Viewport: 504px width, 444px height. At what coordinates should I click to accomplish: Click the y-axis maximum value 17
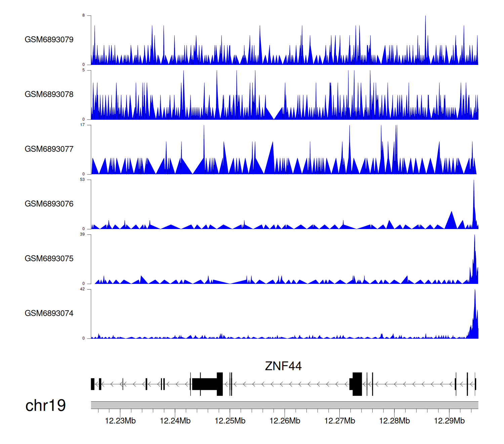click(x=82, y=125)
